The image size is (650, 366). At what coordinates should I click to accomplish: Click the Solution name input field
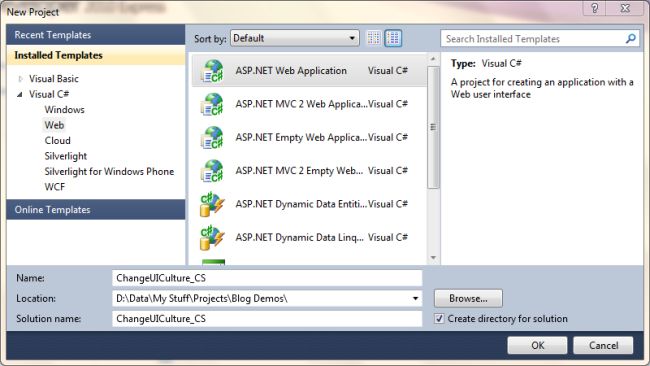tap(267, 319)
